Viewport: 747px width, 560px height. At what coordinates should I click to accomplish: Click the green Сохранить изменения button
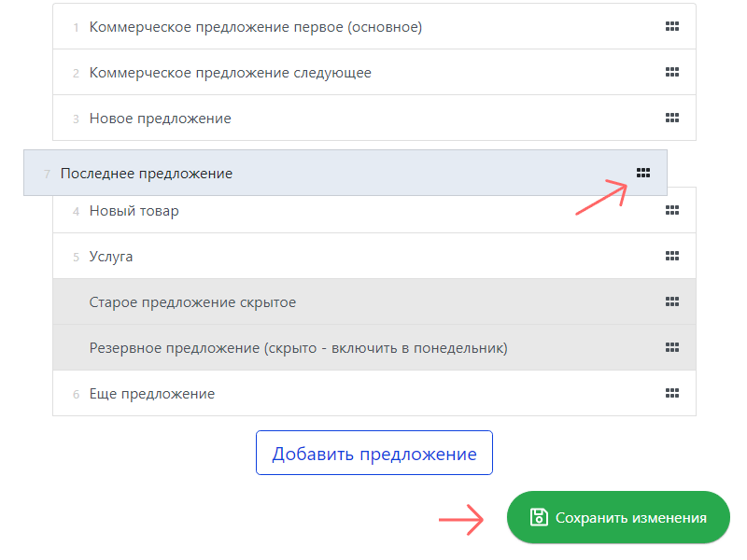coord(617,517)
